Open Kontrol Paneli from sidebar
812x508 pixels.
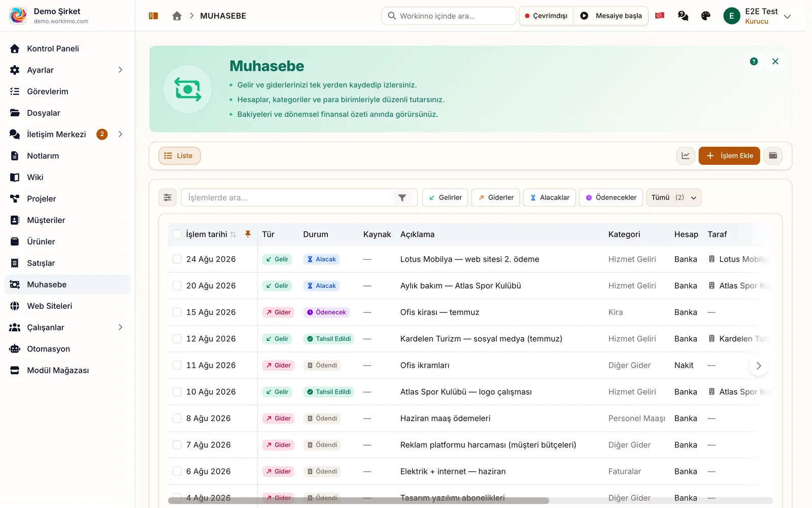[x=67, y=49]
